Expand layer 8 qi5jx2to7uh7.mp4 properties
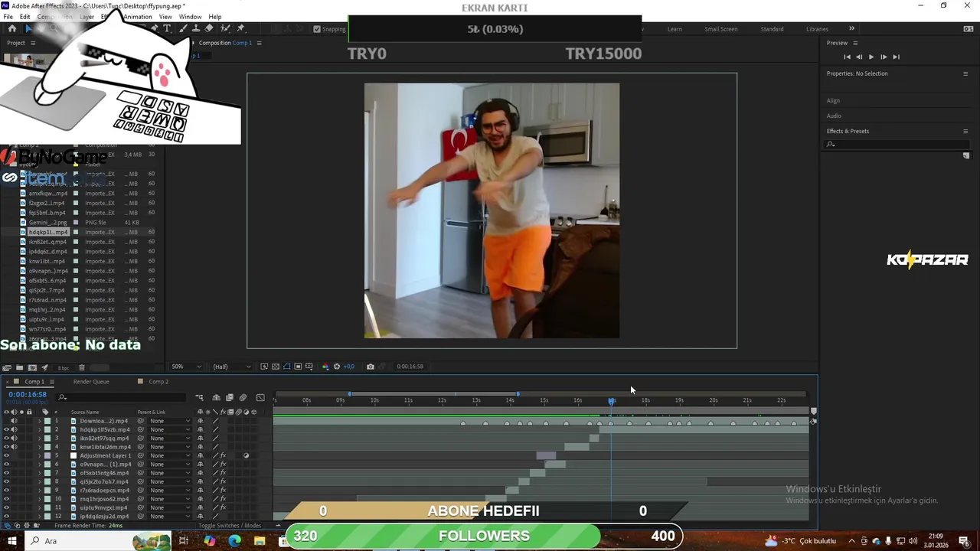Viewport: 980px width, 551px height. pos(39,481)
